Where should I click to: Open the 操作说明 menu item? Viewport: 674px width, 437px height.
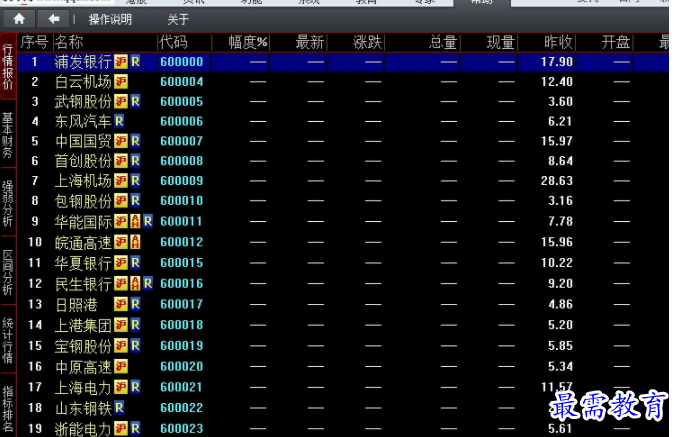110,19
